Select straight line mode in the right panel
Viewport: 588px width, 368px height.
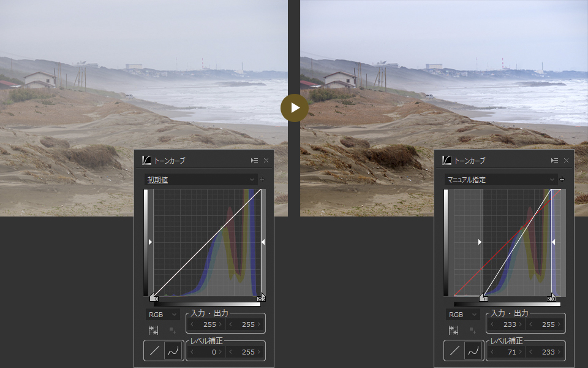point(454,351)
